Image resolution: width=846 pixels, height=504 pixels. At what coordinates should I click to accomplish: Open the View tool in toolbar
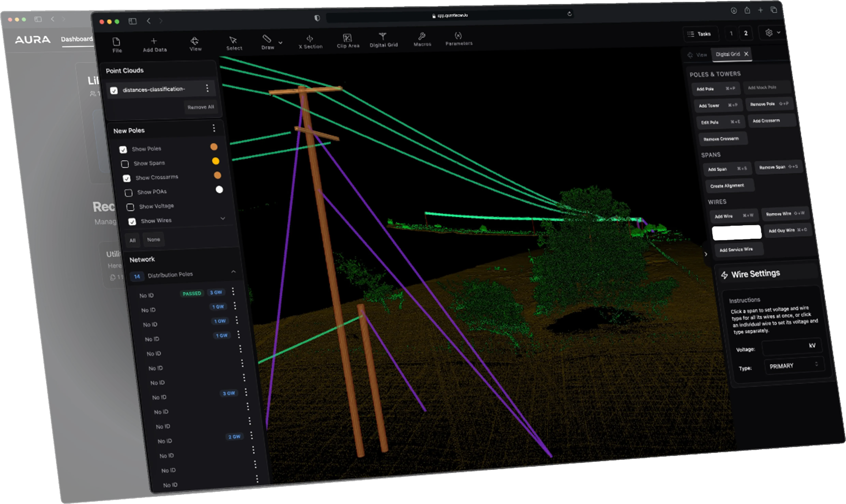tap(194, 41)
